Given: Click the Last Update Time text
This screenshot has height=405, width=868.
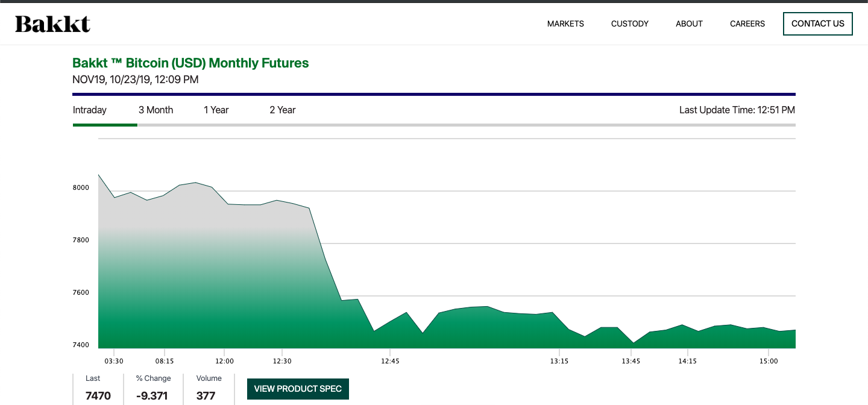Looking at the screenshot, I should point(737,110).
